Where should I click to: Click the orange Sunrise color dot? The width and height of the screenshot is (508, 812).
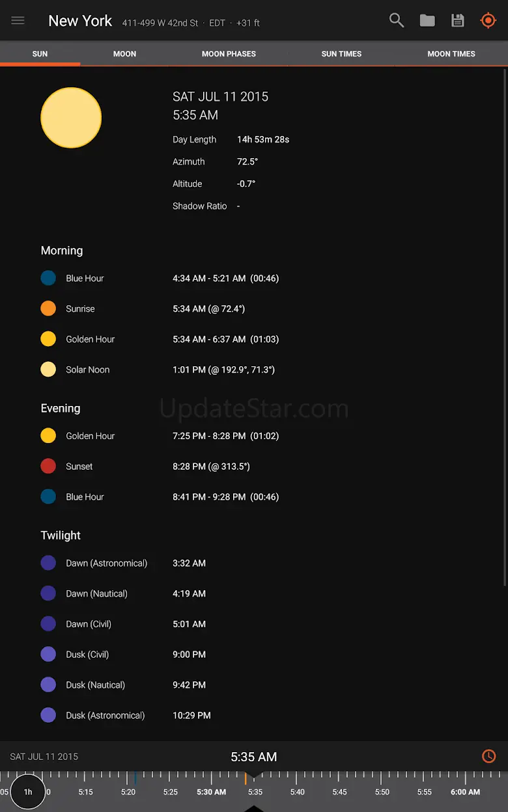(48, 309)
